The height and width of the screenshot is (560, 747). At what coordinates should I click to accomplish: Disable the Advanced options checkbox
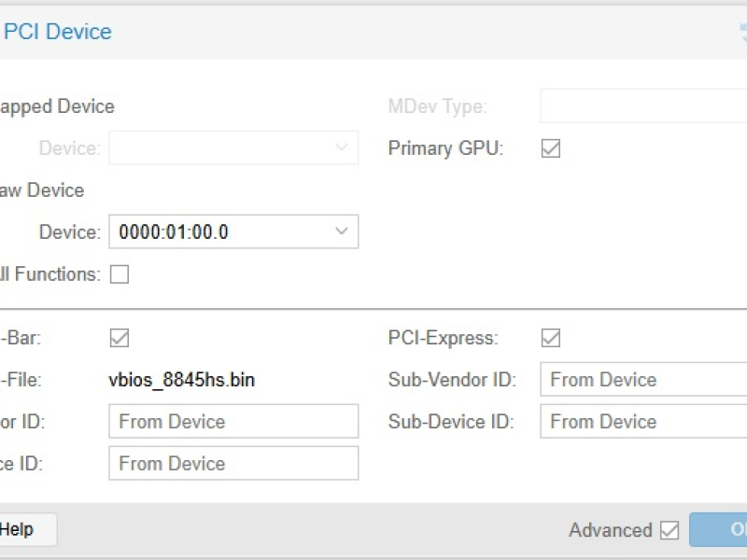669,530
